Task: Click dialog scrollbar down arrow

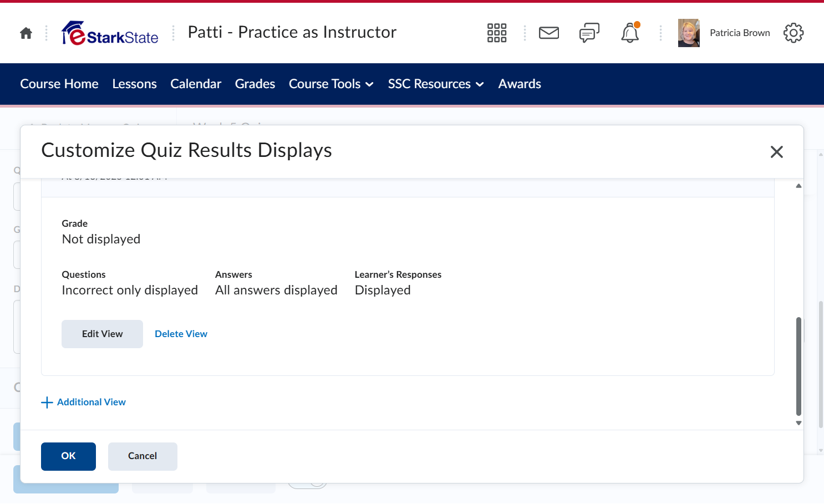Action: click(x=798, y=423)
